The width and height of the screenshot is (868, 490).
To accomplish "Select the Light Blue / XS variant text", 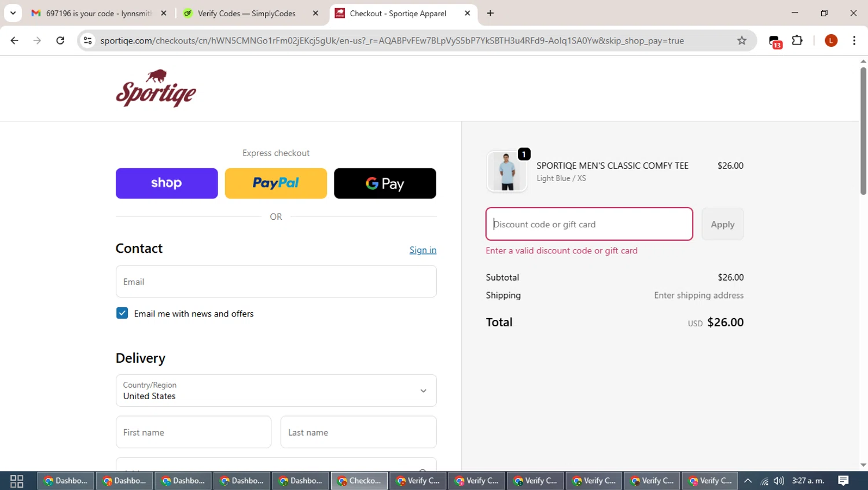I will [561, 178].
